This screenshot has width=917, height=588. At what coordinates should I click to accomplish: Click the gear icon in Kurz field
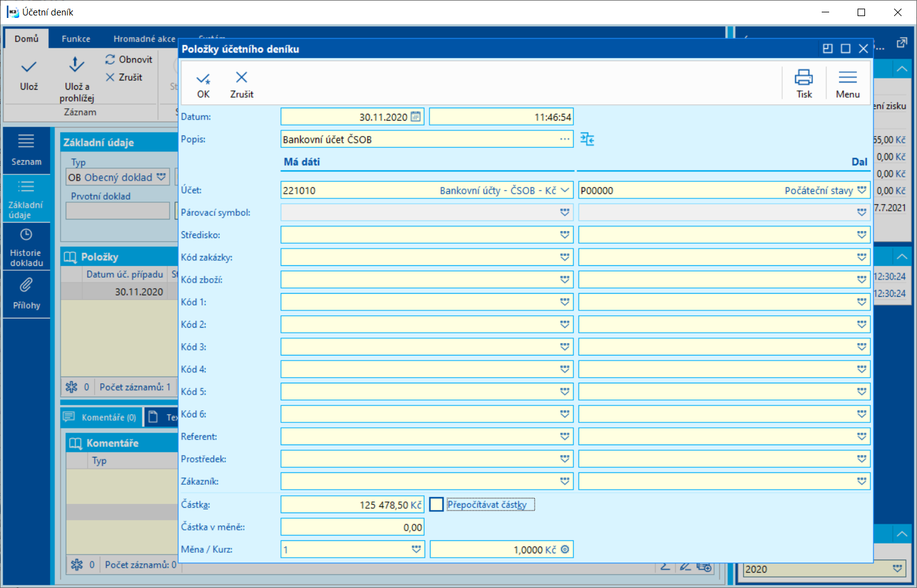565,550
